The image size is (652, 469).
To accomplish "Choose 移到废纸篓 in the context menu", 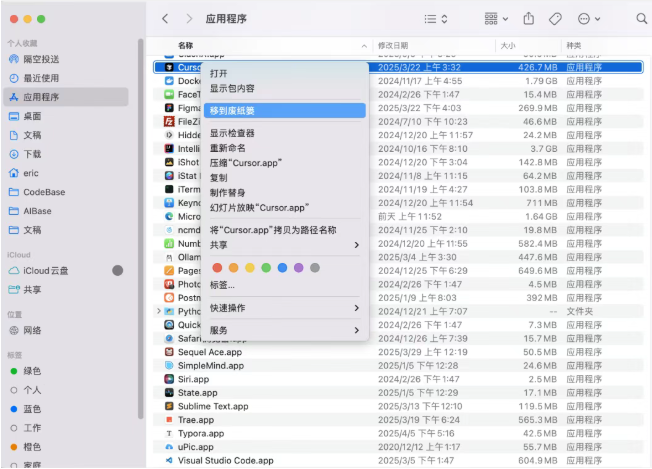I will (x=285, y=111).
